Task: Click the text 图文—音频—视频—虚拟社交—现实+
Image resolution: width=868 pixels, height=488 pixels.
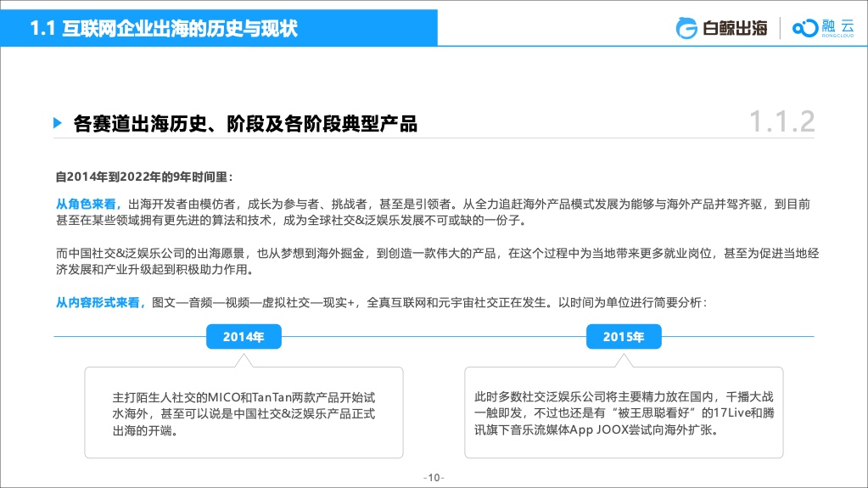Action: (x=253, y=303)
